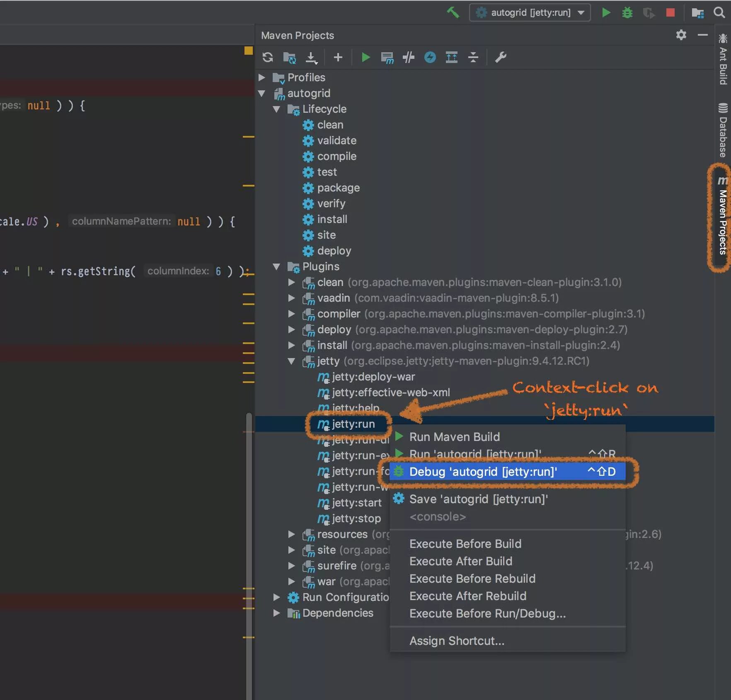
Task: Choose Execute Before Rebuild menu item
Action: click(x=508, y=579)
